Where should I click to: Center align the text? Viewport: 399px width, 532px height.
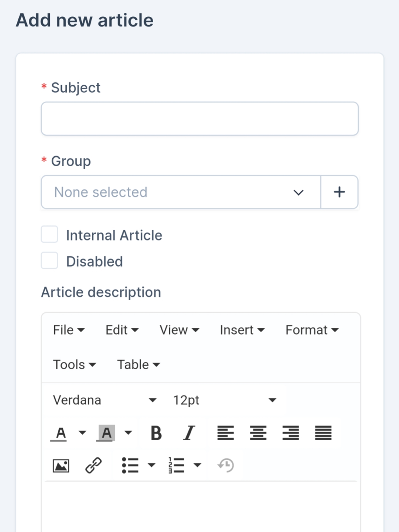click(x=258, y=433)
